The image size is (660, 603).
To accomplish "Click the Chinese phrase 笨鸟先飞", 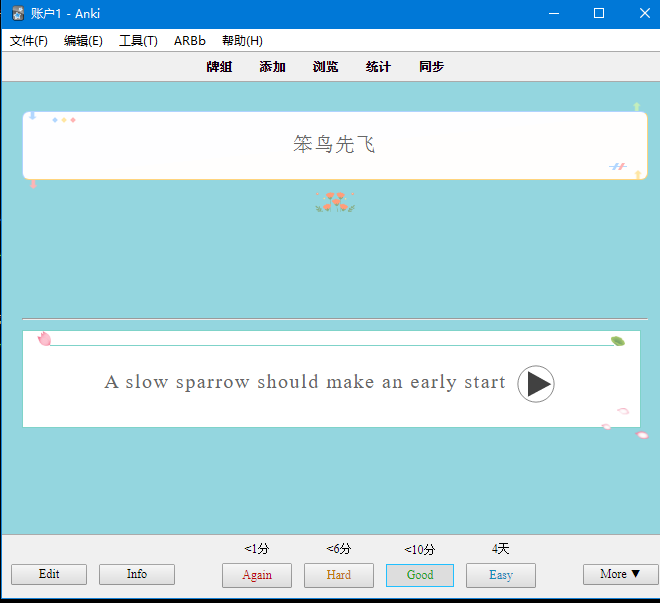I will [x=334, y=144].
